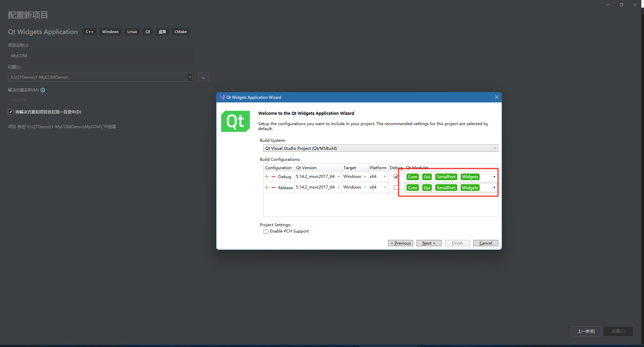Viewport: 644px width, 347px height.
Task: Click the Qt Version column header
Action: coord(318,167)
